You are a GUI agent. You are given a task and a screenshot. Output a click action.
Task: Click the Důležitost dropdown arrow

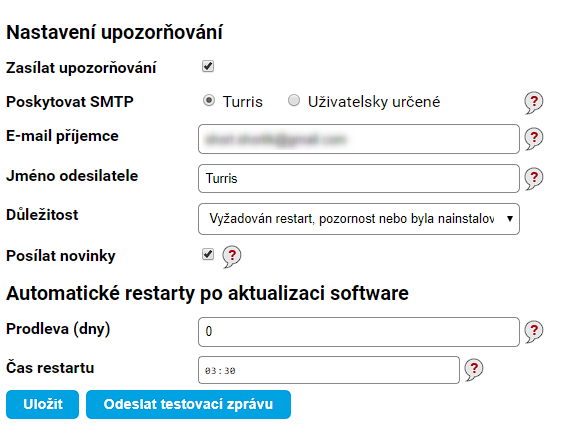(510, 219)
